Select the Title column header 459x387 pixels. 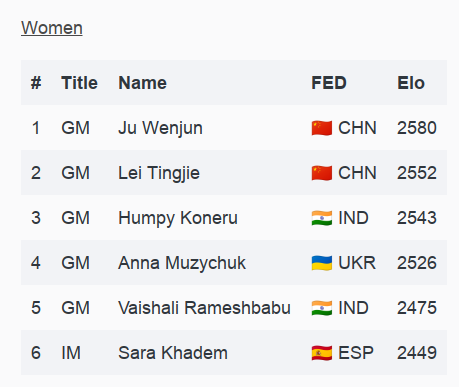click(x=79, y=83)
